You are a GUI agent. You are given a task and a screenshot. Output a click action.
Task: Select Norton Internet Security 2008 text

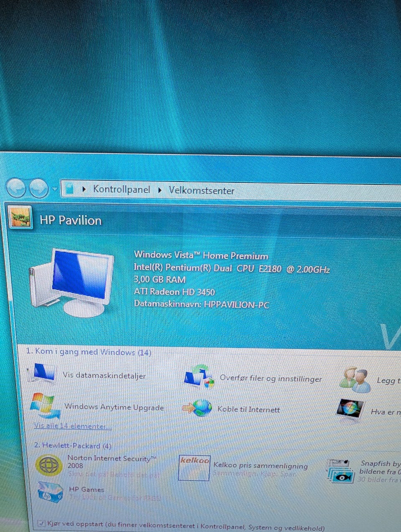(111, 462)
